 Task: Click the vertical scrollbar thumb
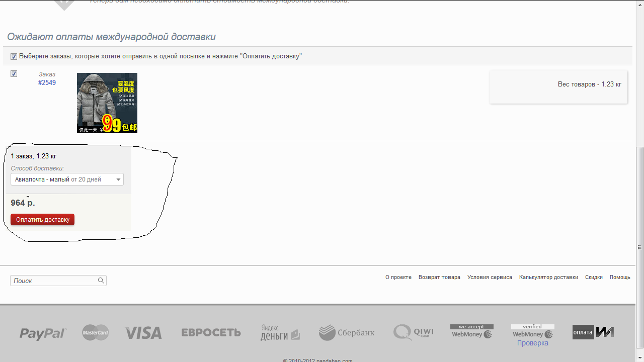coord(640,247)
